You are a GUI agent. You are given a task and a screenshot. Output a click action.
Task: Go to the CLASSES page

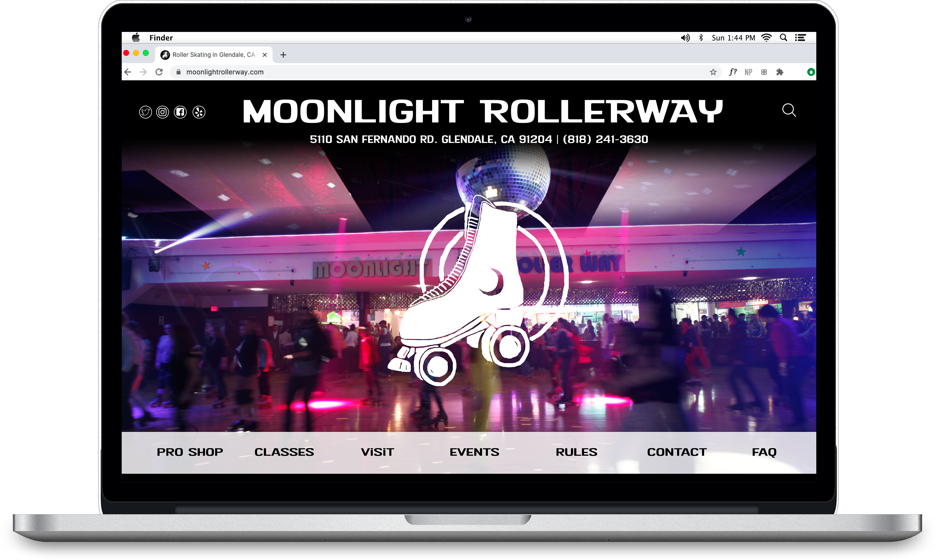point(284,452)
